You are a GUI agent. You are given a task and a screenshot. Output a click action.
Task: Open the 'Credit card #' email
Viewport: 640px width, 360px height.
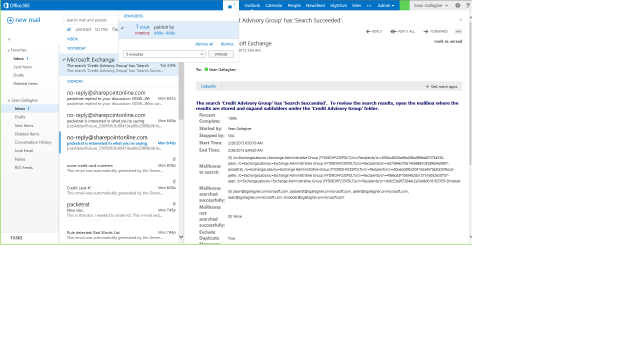tap(119, 187)
